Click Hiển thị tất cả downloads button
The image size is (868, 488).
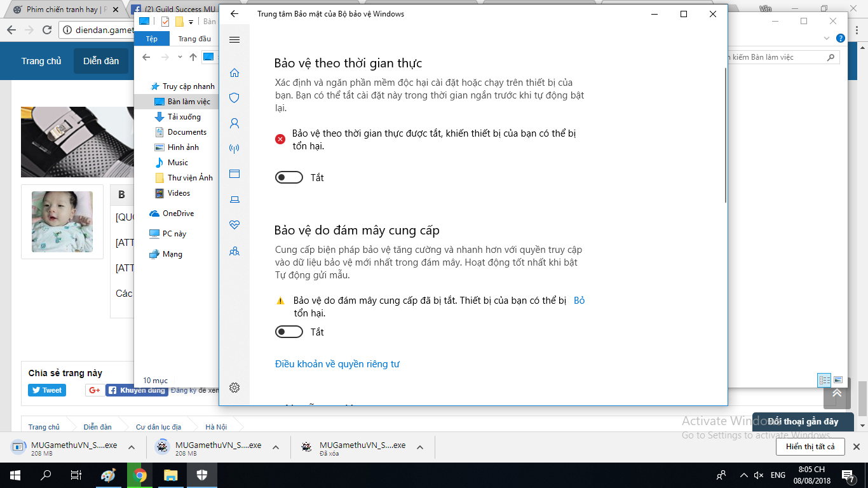pyautogui.click(x=810, y=447)
